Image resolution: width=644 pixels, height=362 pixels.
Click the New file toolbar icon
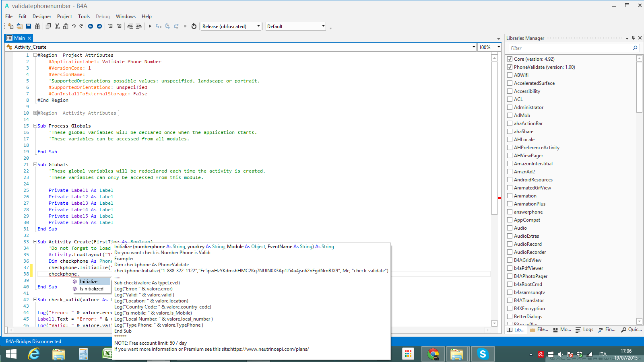[x=11, y=26]
